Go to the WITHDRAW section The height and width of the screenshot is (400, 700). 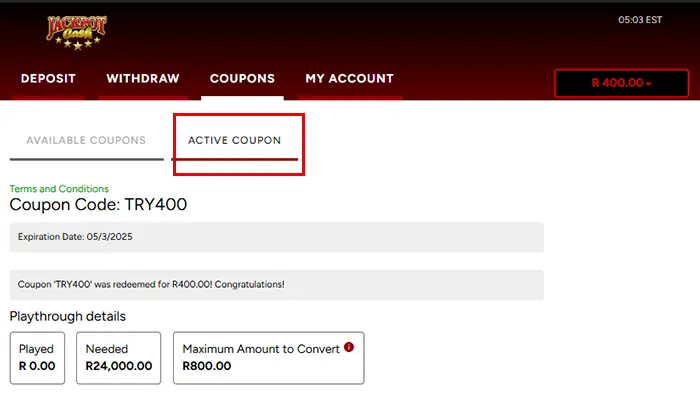pos(143,79)
